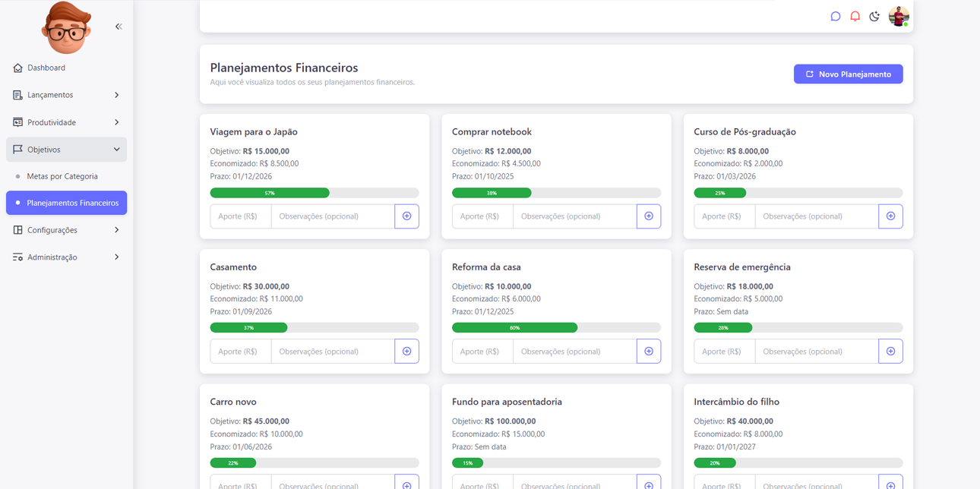The image size is (980, 489).
Task: Open the chat messages icon
Action: pos(835,17)
